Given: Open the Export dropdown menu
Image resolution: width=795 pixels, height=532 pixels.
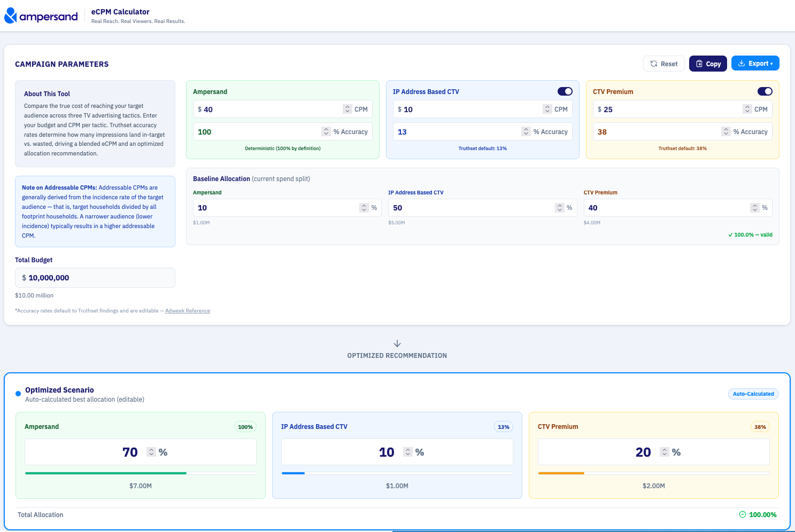Looking at the screenshot, I should point(755,63).
